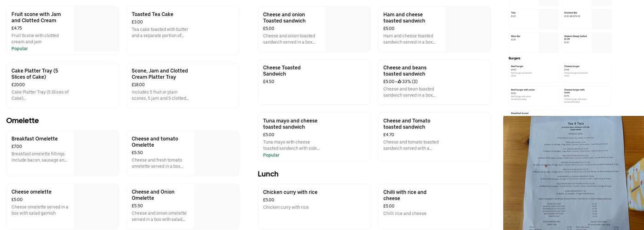This screenshot has width=644, height=230.
Task: Open the Fruit scone with Jam item
Action: (36, 17)
